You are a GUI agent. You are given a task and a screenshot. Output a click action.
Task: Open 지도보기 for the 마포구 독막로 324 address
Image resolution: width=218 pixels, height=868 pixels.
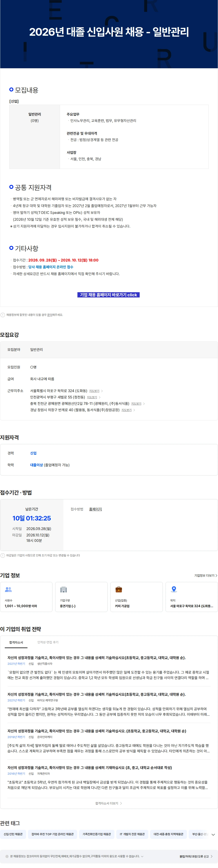(x=94, y=391)
